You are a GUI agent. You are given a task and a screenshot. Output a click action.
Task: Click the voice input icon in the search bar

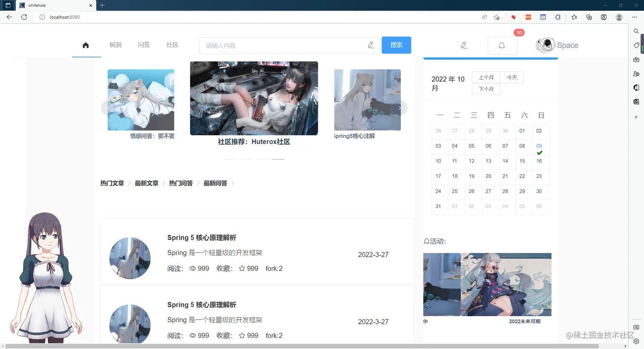[x=371, y=45]
